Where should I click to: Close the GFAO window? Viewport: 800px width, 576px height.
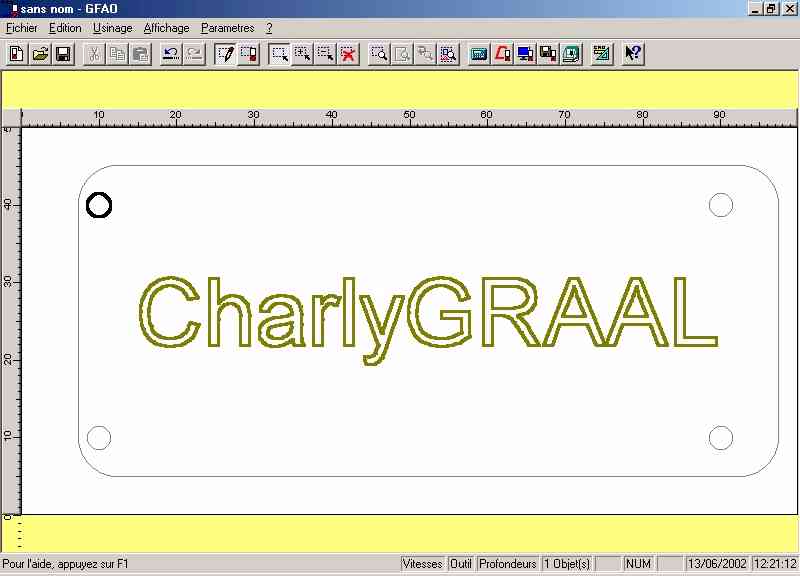789,9
